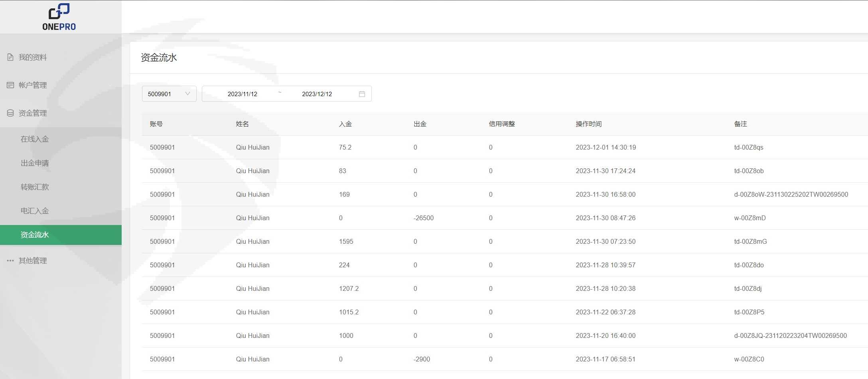Click the document icon beside 我的资料
This screenshot has height=379, width=868.
pos(10,57)
